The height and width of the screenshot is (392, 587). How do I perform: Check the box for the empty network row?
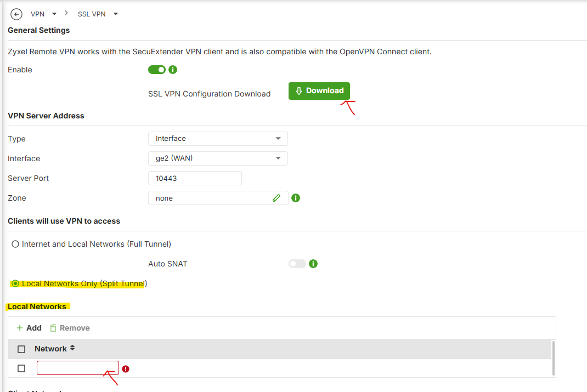pos(21,368)
